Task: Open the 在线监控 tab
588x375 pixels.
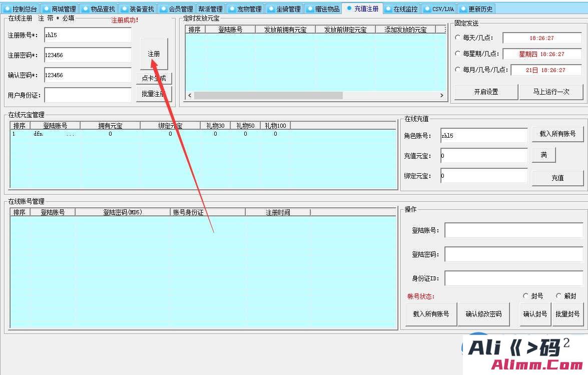Action: pos(402,9)
